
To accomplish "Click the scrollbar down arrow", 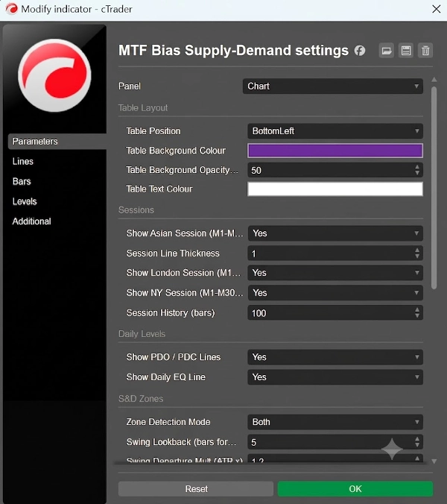I will (x=434, y=462).
